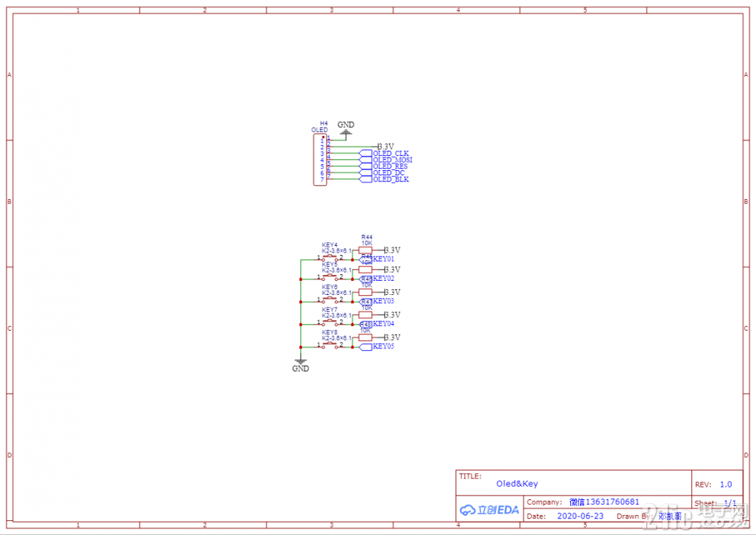Select the KEY6 push-button switch symbol
Screen dimensions: 756x535
tap(330, 300)
